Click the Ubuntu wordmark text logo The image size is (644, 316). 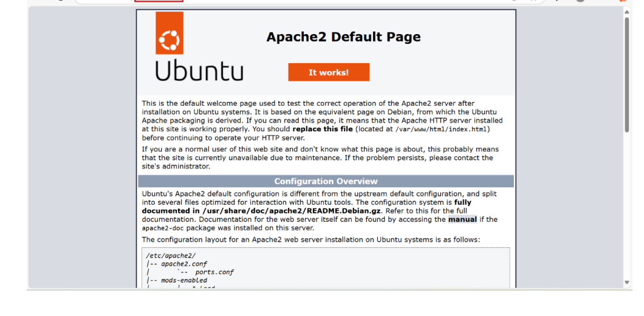[199, 72]
